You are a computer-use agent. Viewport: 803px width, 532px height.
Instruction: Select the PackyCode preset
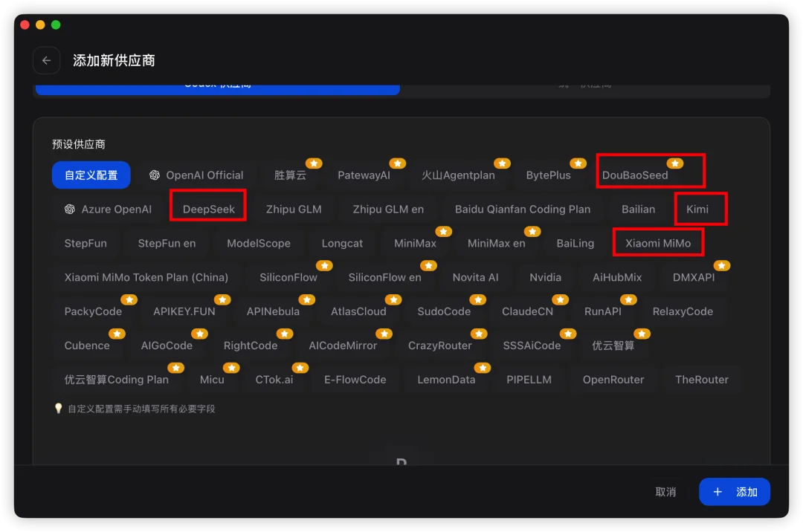(93, 311)
